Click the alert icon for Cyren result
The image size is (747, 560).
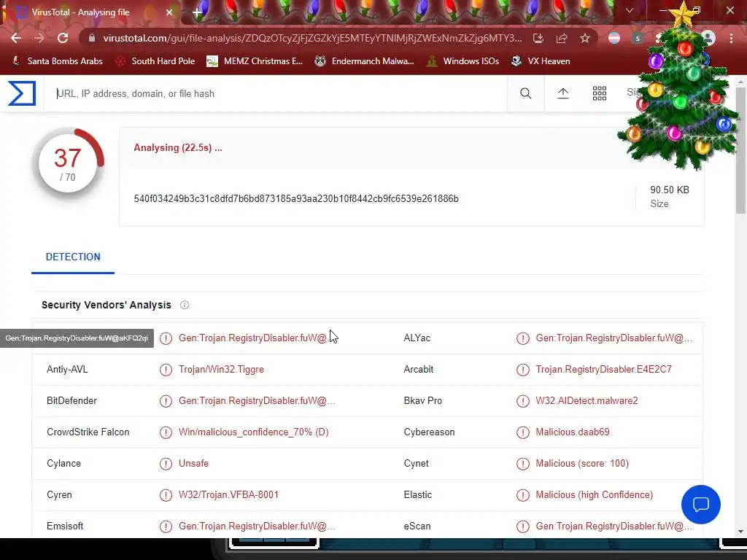[x=166, y=496]
